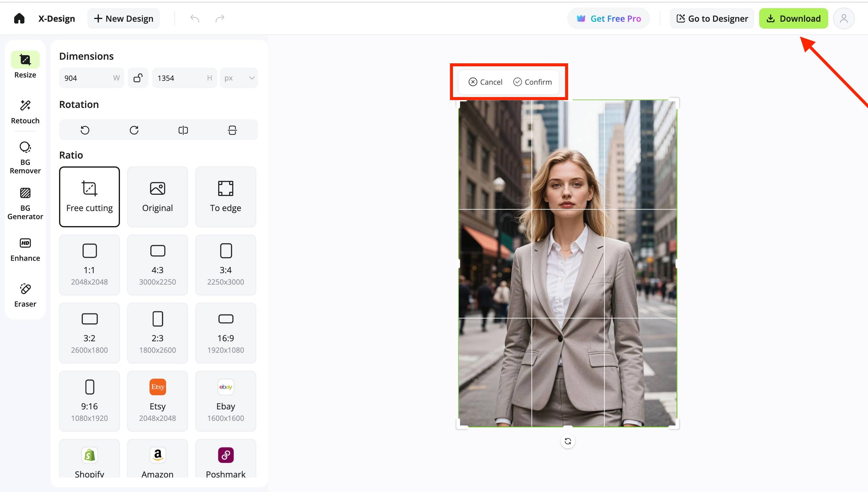Click the X-Design brand name
The width and height of the screenshot is (868, 492).
click(57, 19)
